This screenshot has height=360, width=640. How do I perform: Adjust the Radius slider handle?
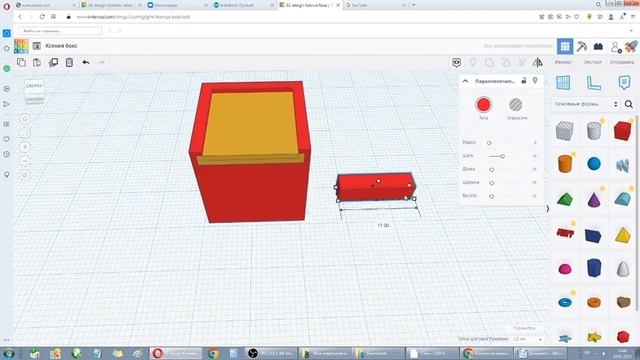click(489, 143)
